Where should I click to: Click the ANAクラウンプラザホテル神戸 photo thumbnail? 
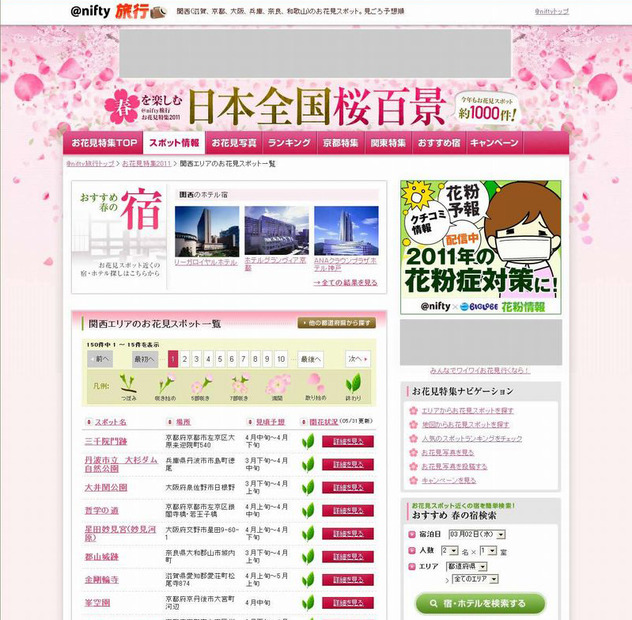[x=346, y=231]
